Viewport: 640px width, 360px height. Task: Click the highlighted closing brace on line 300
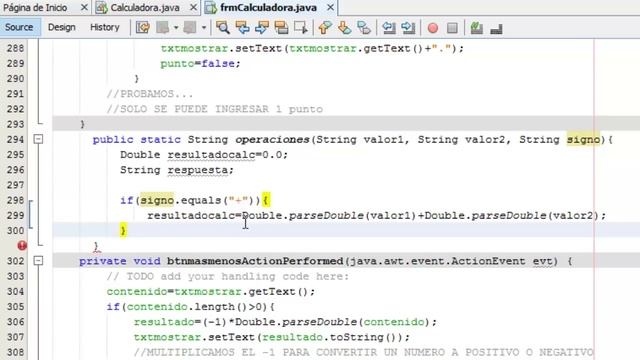click(123, 231)
